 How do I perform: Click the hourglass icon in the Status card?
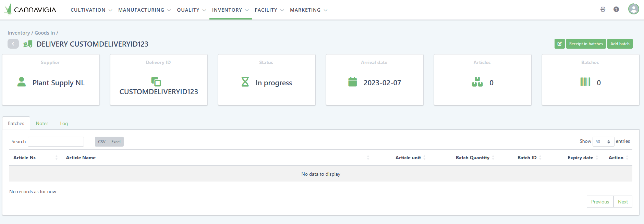245,82
